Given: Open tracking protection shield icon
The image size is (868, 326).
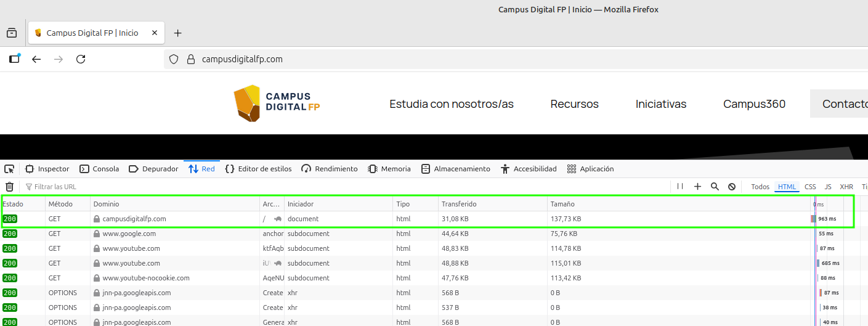Looking at the screenshot, I should point(174,59).
